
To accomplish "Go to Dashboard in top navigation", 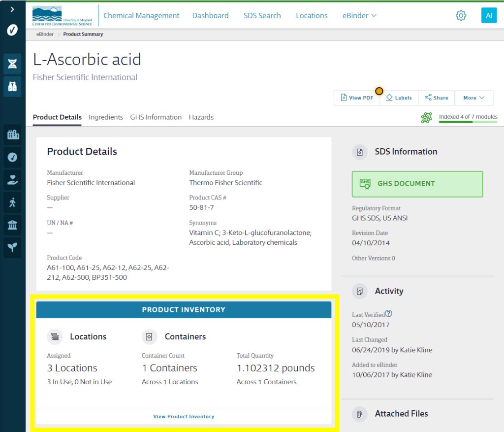I will pyautogui.click(x=210, y=15).
